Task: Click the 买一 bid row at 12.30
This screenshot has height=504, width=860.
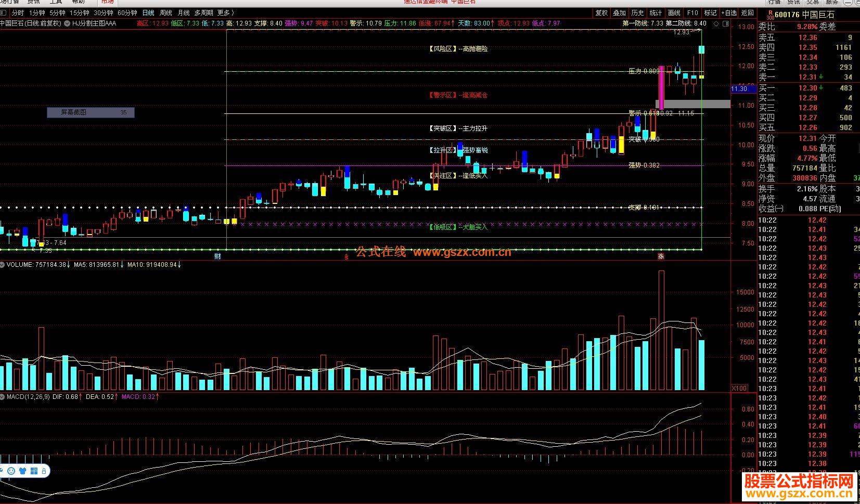Action: pyautogui.click(x=805, y=88)
